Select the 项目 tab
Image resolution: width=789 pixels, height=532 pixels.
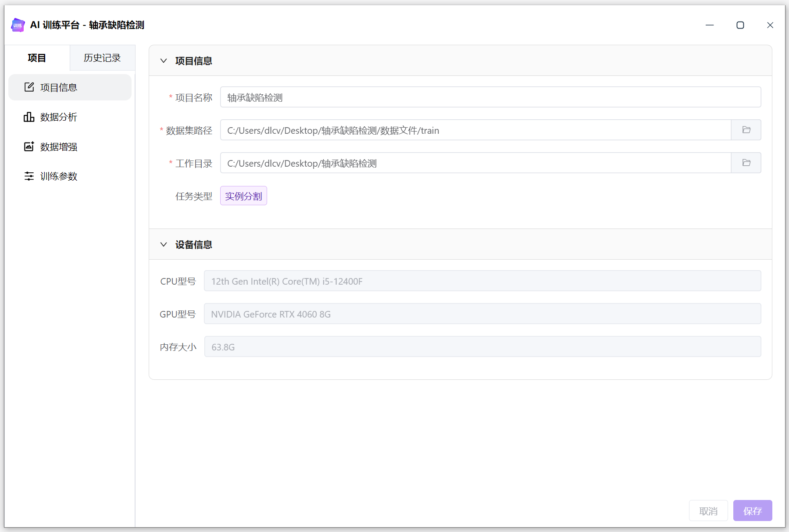click(37, 58)
